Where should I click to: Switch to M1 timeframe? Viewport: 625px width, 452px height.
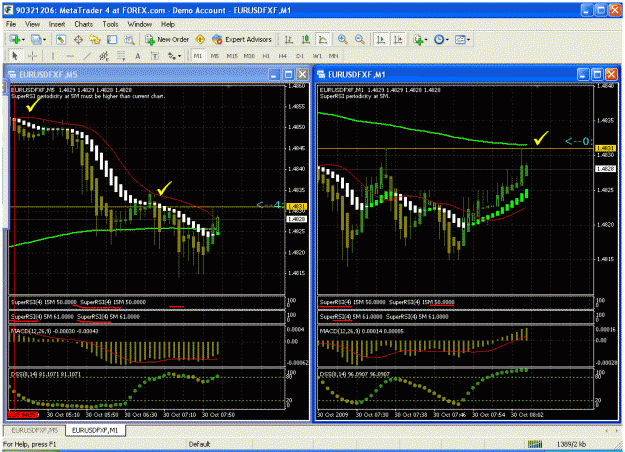(x=198, y=56)
